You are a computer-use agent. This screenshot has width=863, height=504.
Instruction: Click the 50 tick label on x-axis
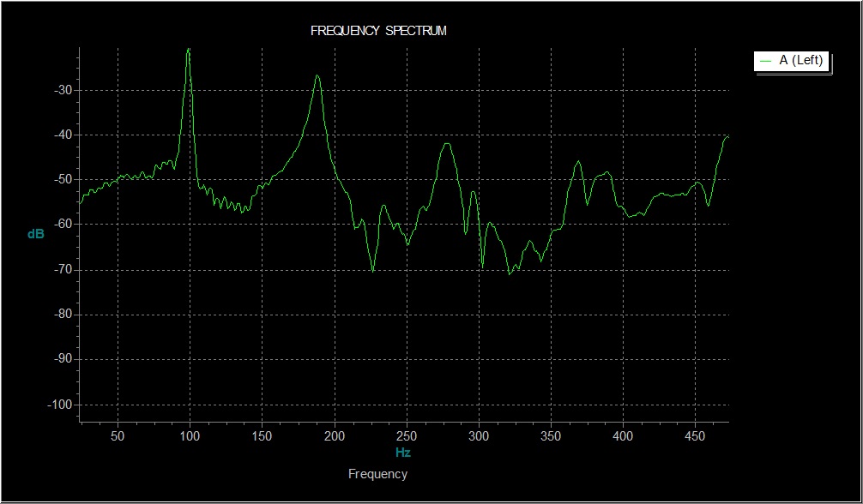coord(118,436)
